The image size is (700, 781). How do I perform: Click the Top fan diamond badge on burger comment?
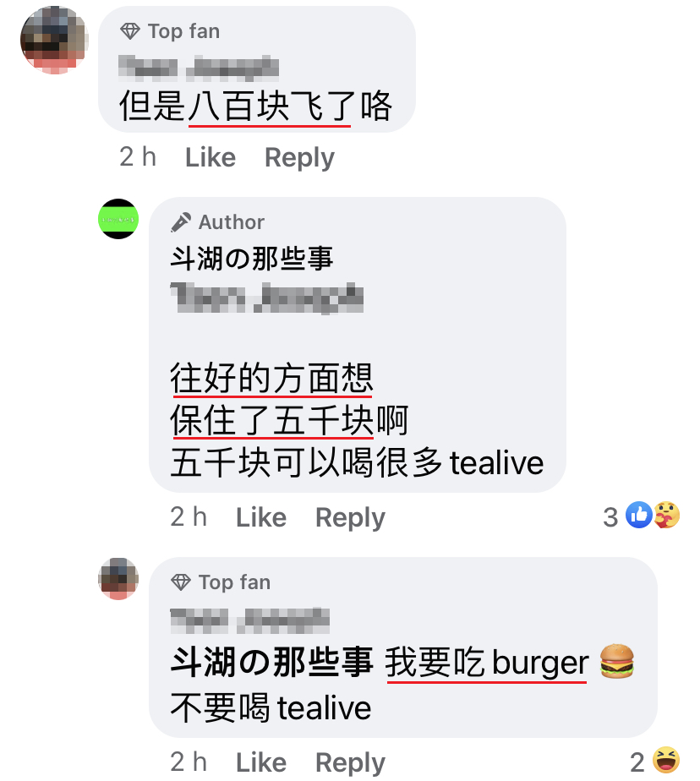click(x=180, y=582)
